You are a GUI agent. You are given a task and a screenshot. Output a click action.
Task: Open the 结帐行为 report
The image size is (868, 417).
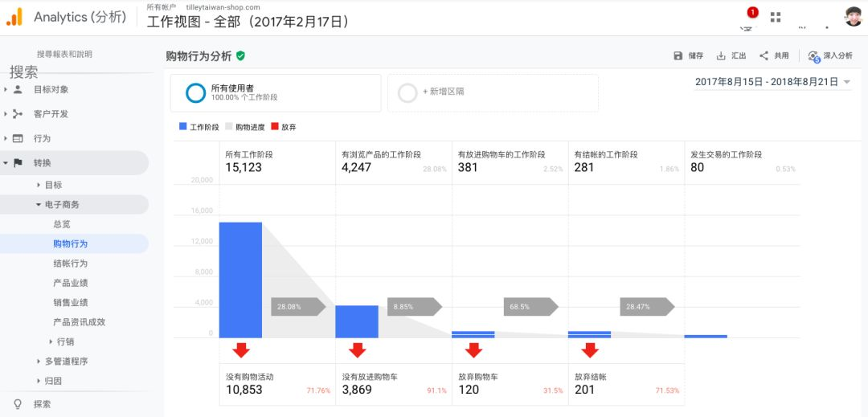(70, 264)
